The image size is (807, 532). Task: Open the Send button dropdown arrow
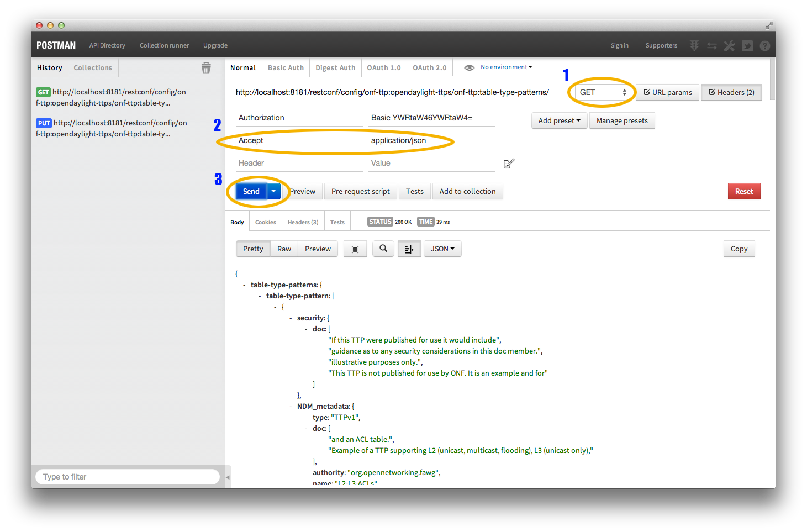273,191
